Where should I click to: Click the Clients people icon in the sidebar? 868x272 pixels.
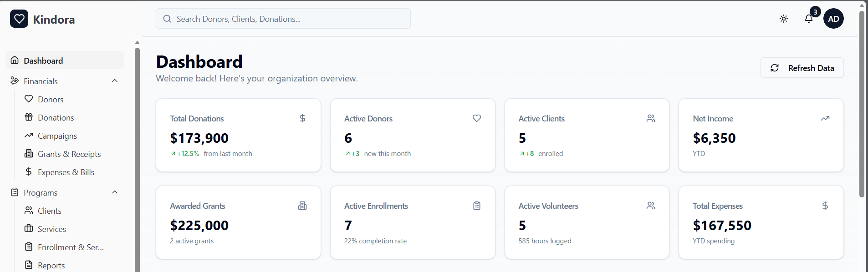tap(29, 210)
